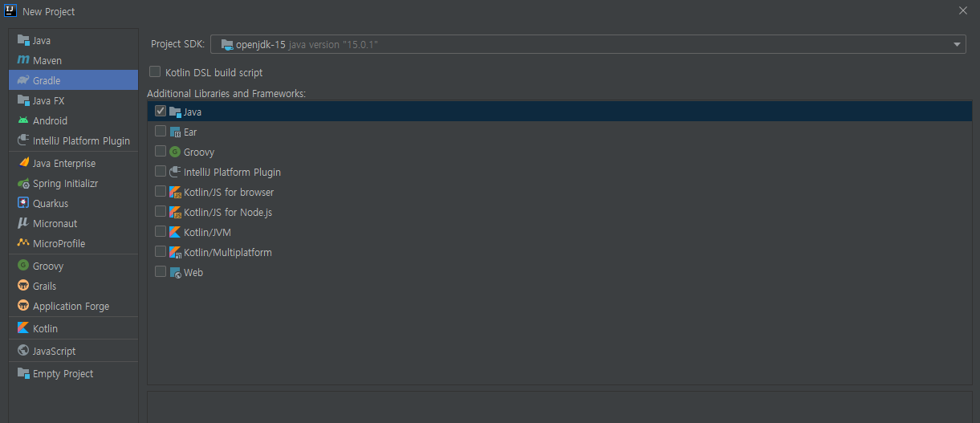Check the Kotlin/JVM checkbox
The image size is (980, 423).
pyautogui.click(x=161, y=231)
